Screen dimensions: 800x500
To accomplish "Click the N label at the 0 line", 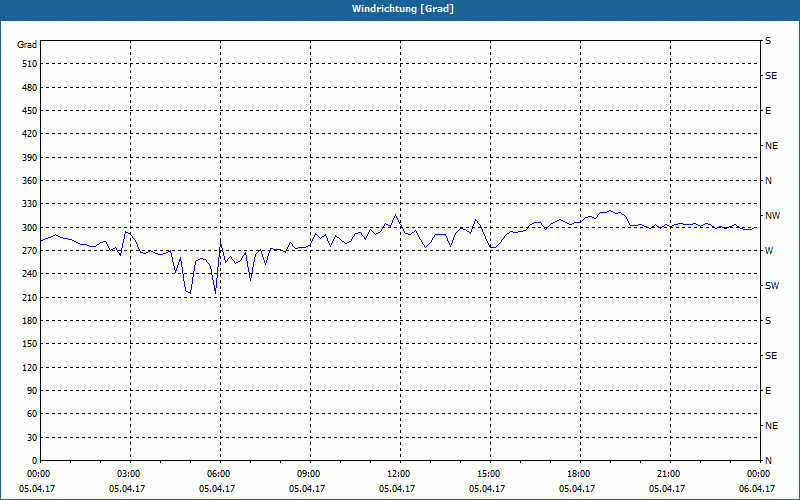I will coord(768,461).
